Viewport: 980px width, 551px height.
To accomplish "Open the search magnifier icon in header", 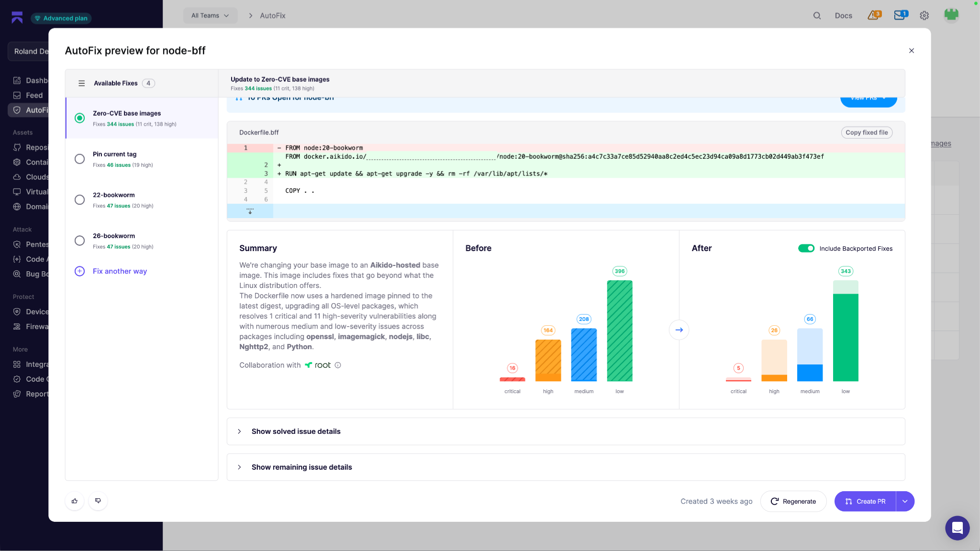I will point(817,16).
